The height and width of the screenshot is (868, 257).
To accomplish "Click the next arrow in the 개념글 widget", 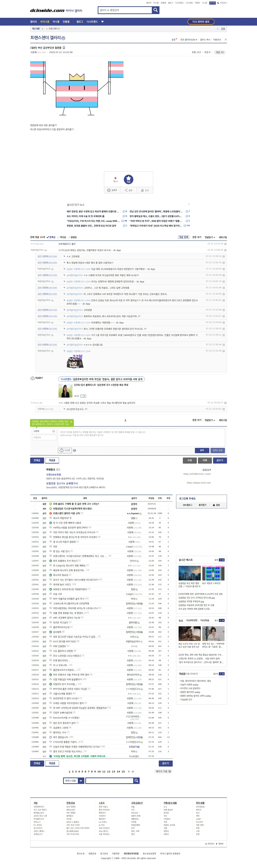I will coord(223,674).
